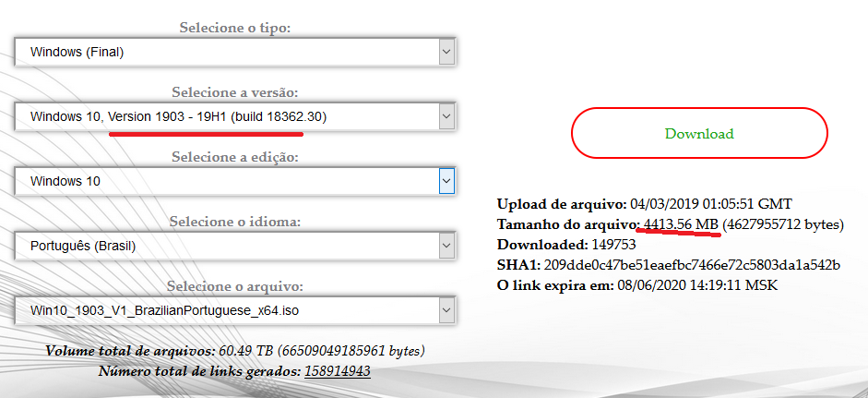Open the language dropdown showing Português (Brasil)
Viewport: 868px width, 398px height.
point(235,247)
